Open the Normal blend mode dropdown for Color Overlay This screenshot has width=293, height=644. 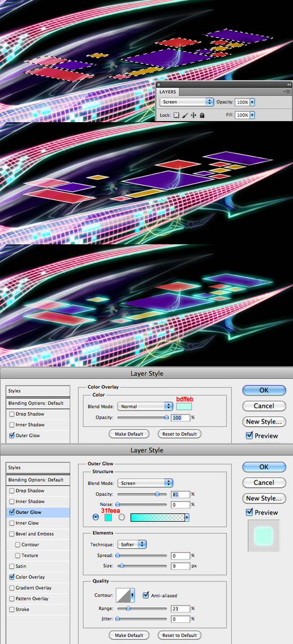145,407
